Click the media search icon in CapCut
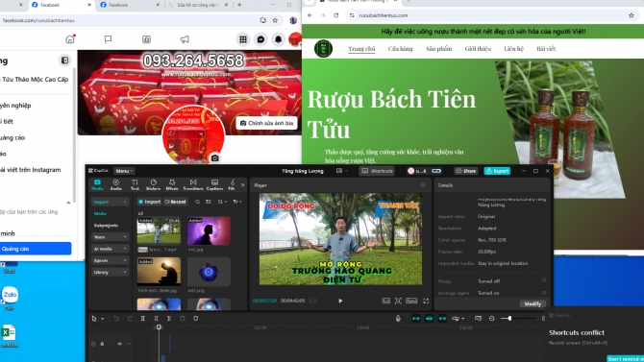Viewport: 644px width, 362px height. (198, 202)
